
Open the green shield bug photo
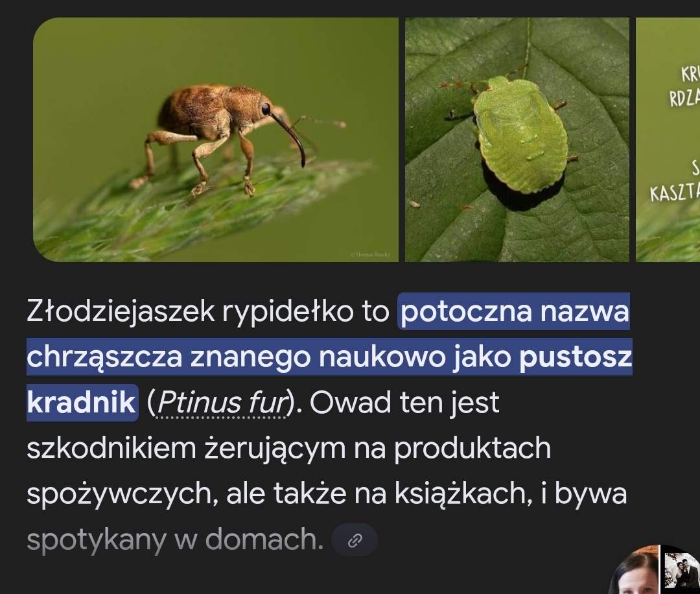(x=517, y=139)
